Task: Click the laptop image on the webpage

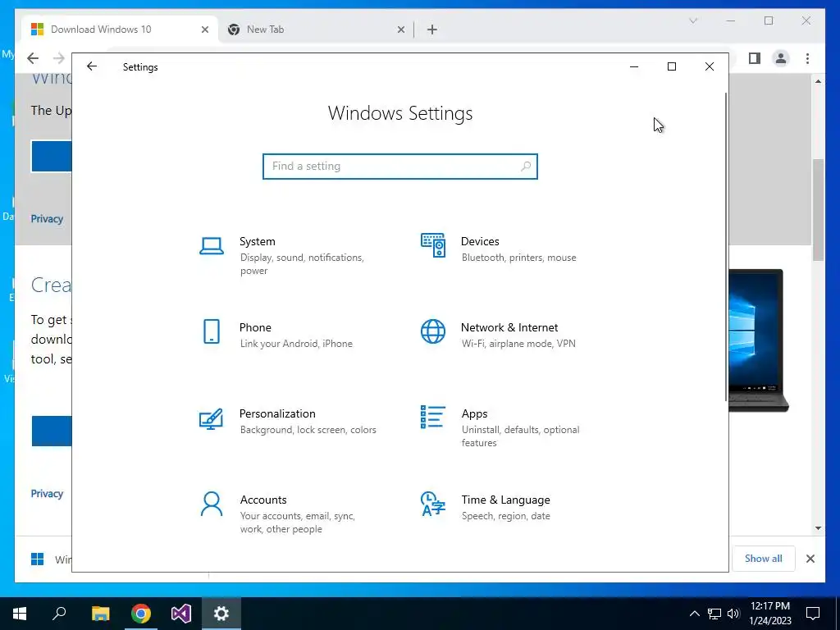Action: click(x=759, y=340)
